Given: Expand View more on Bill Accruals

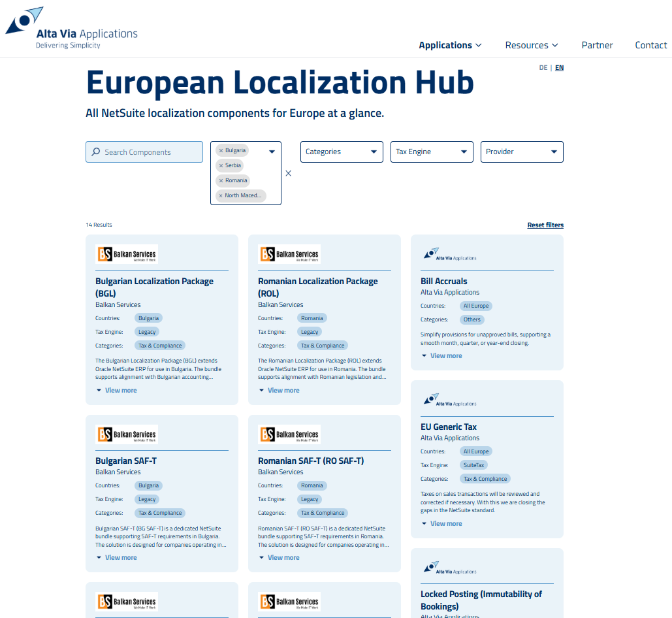Looking at the screenshot, I should click(442, 356).
